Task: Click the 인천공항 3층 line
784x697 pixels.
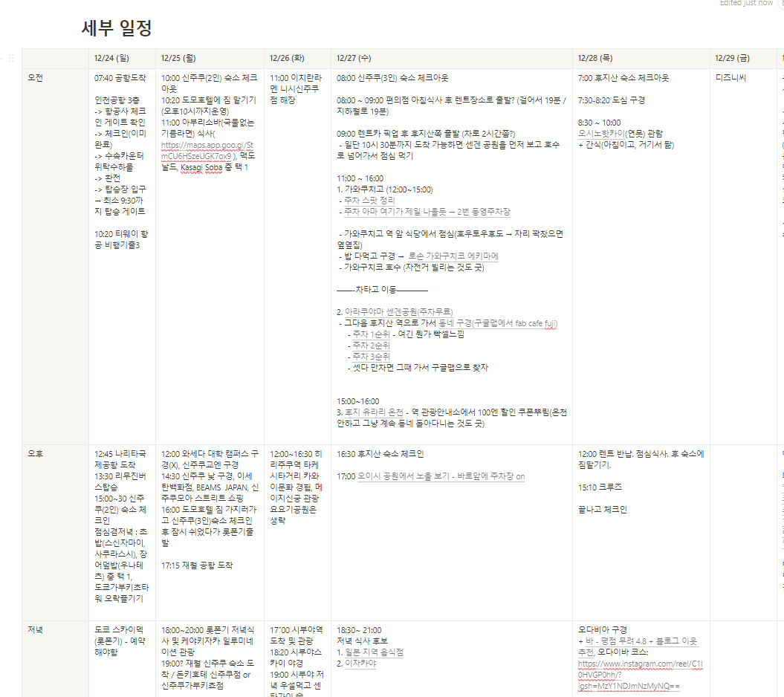Action: [117, 100]
